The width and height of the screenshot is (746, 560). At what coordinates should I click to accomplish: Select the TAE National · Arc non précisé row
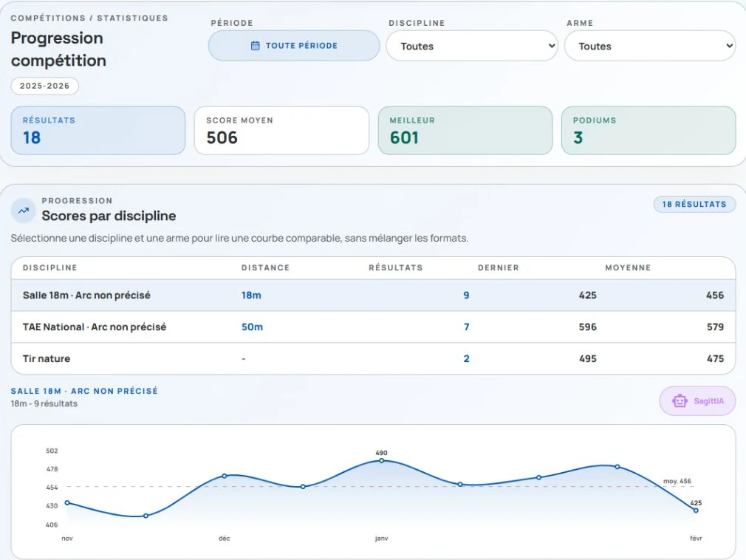pyautogui.click(x=374, y=327)
